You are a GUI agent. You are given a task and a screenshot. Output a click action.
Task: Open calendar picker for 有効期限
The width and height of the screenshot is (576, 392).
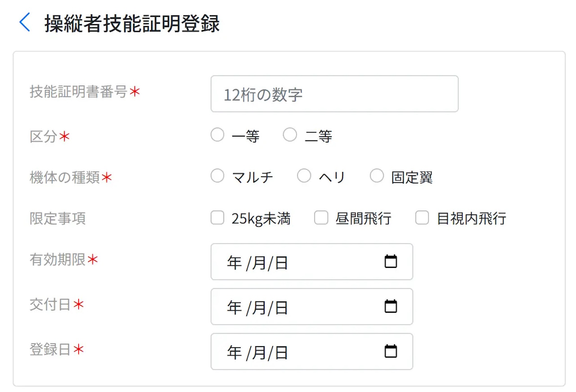tap(391, 261)
